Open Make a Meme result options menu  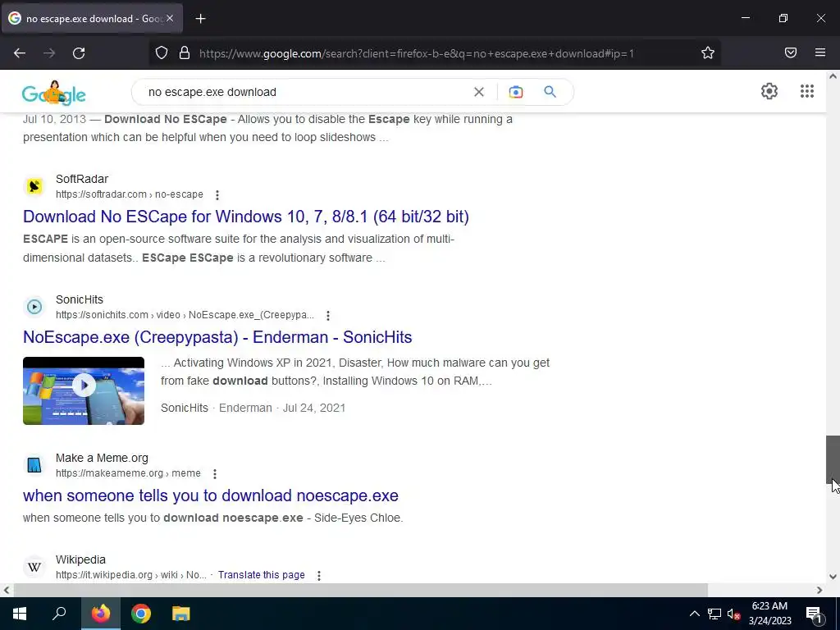pos(214,474)
